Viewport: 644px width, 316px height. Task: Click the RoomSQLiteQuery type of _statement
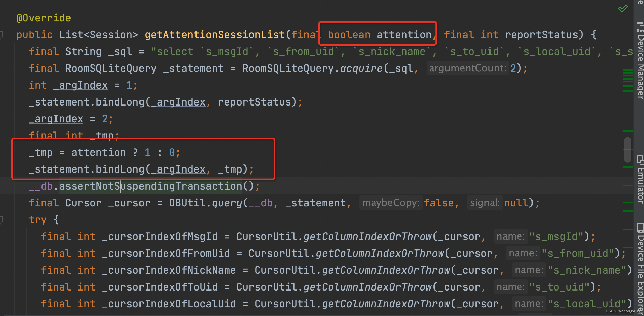tap(111, 68)
